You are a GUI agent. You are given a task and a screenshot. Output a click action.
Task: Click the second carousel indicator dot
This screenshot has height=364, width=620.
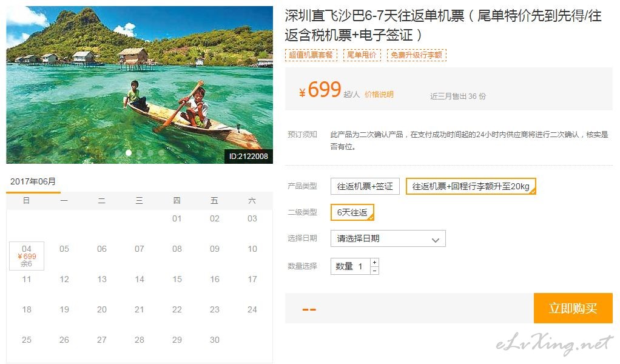click(129, 152)
